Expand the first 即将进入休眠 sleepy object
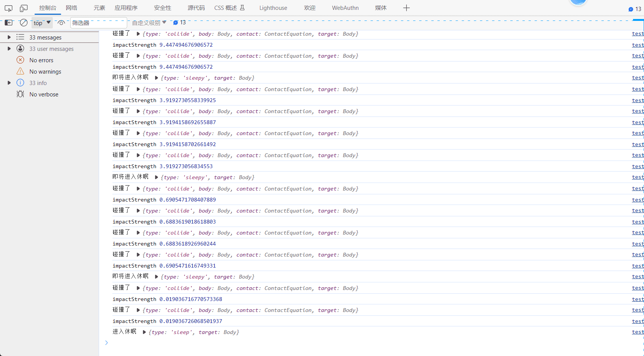The width and height of the screenshot is (644, 356). coord(156,78)
